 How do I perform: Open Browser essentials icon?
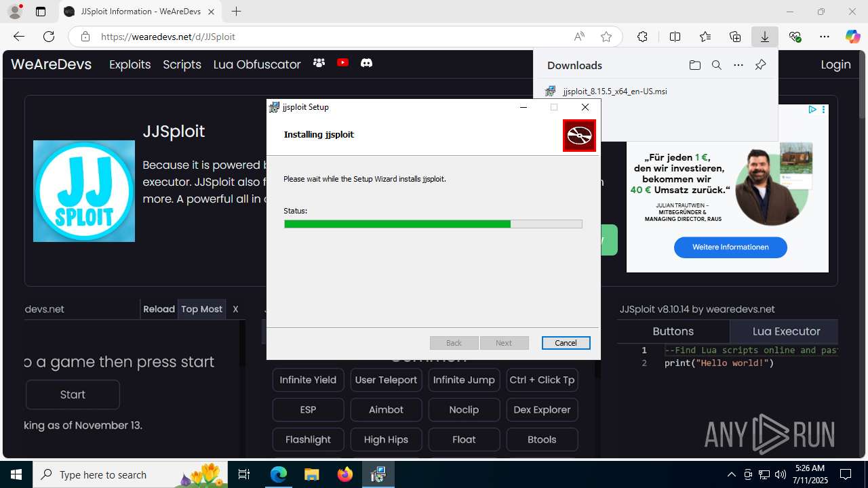(795, 37)
